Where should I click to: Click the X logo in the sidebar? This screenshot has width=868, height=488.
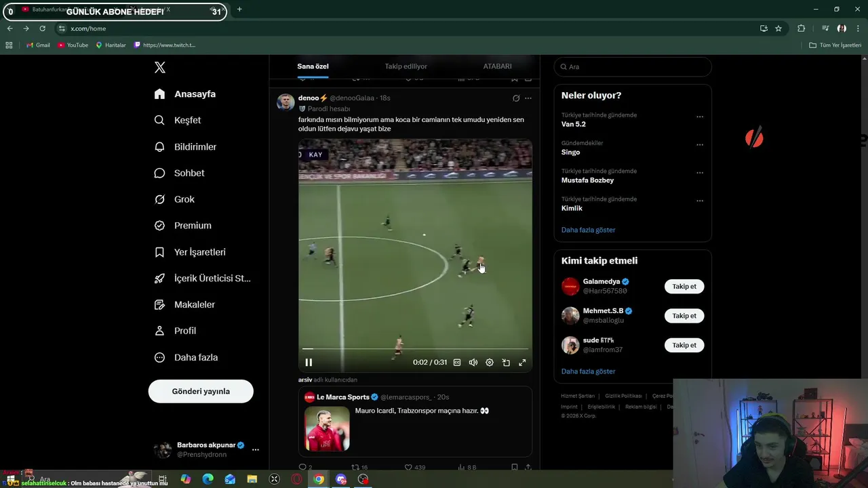(x=160, y=67)
